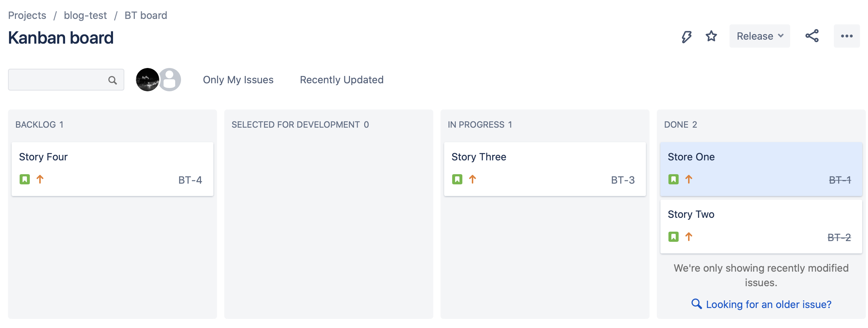Click Looking for an older issue link
Image resolution: width=868 pixels, height=328 pixels.
tap(768, 304)
